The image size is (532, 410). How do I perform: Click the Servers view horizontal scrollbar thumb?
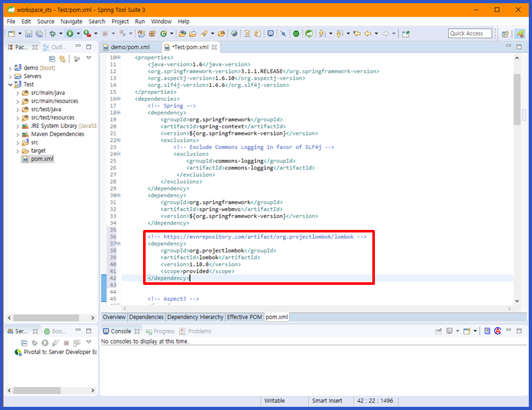(x=37, y=390)
